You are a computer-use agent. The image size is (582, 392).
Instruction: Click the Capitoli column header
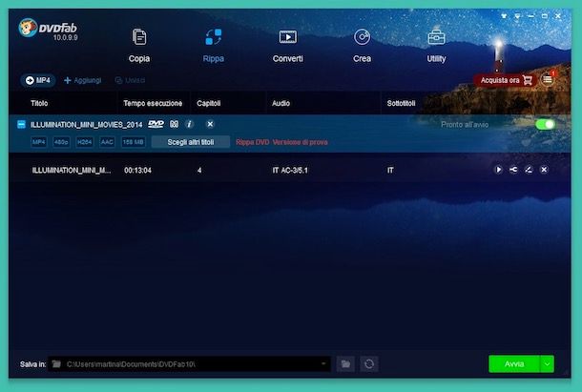[209, 103]
